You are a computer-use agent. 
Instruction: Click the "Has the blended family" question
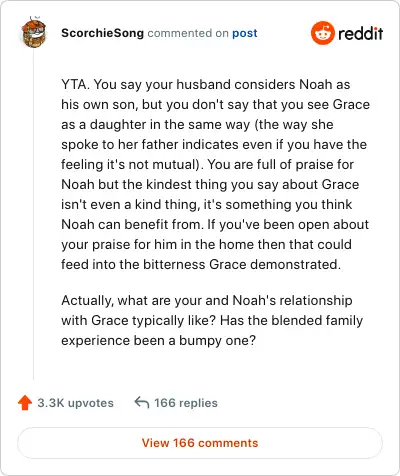[x=291, y=320]
